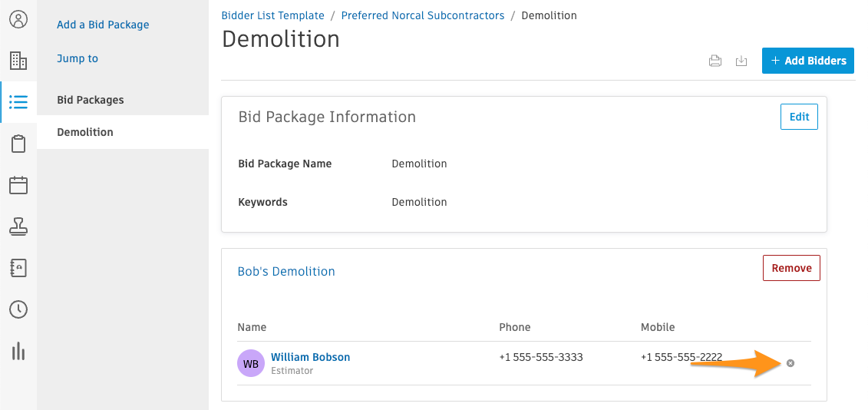Open Preferred Norcal Subcontractors breadcrumb
Screen dimensions: 868x410
(x=423, y=15)
